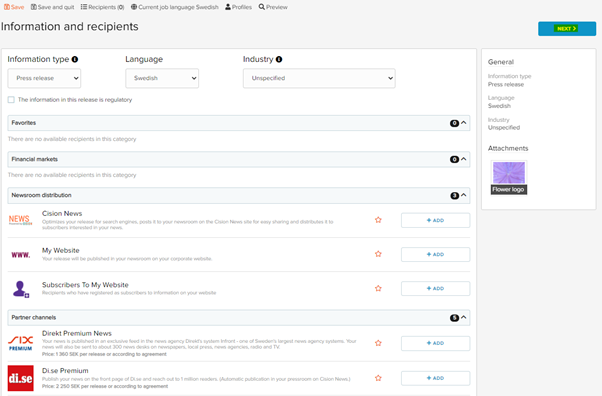Change Current job language Swedish
Viewport: 602px width, 396px height.
point(175,7)
